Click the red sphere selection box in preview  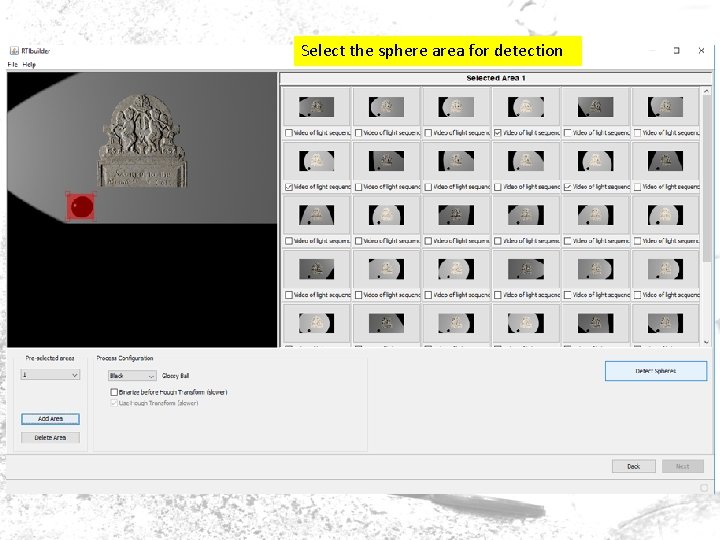pyautogui.click(x=81, y=207)
